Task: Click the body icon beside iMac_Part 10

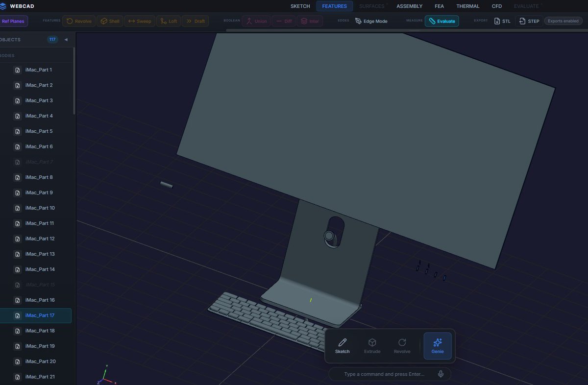Action: [x=18, y=208]
